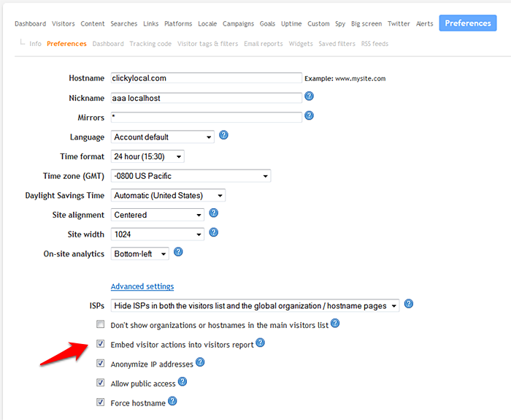Open Daylight Savings Time dropdown
Image resolution: width=511 pixels, height=420 pixels.
(168, 195)
